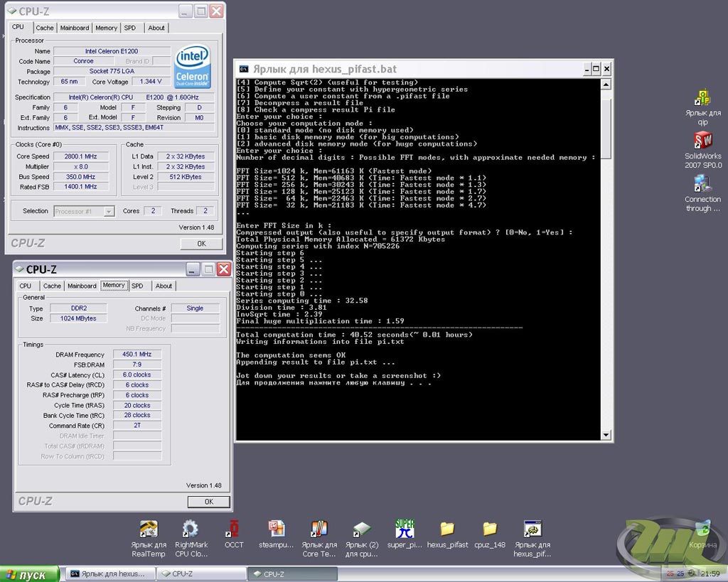Viewport: 728px width, 582px height.
Task: Click OK in the top CPU-Z window
Action: (x=201, y=244)
